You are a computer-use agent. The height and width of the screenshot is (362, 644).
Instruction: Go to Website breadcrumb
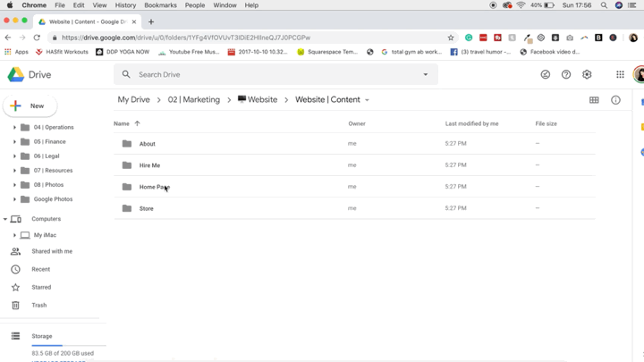click(258, 100)
